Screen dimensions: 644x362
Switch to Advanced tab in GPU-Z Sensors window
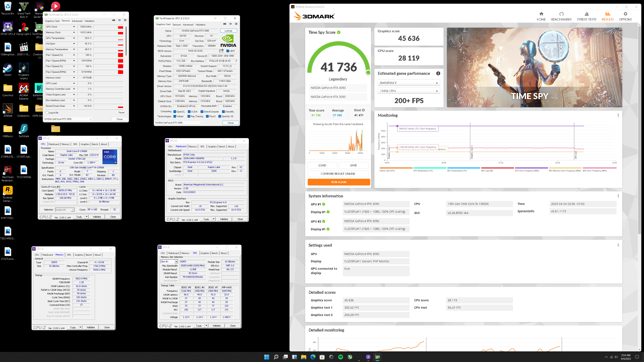77,21
